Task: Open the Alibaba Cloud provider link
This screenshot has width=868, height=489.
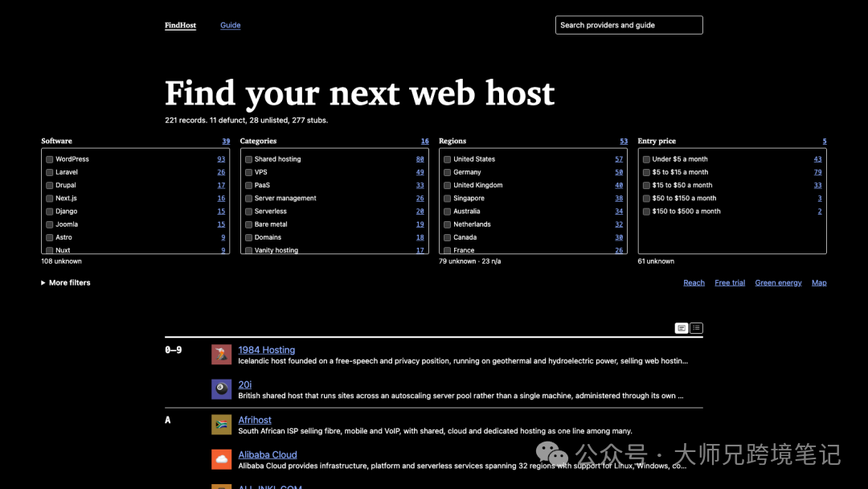Action: [x=268, y=454]
